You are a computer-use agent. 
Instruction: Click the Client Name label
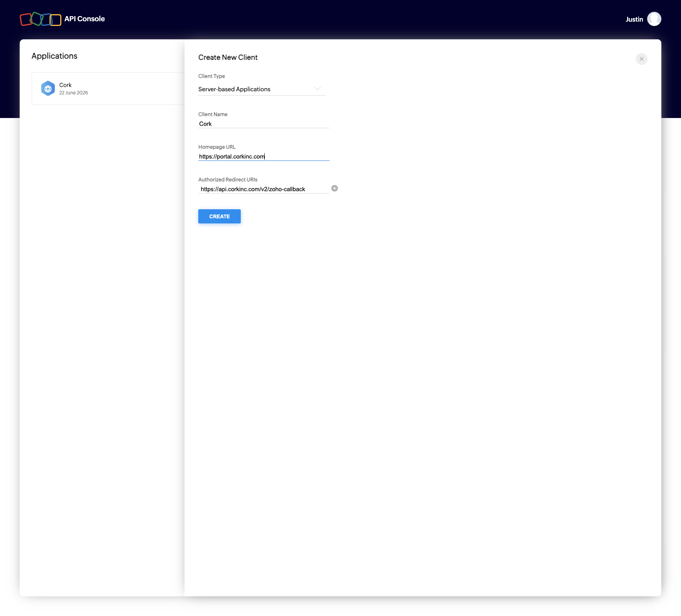tap(213, 114)
